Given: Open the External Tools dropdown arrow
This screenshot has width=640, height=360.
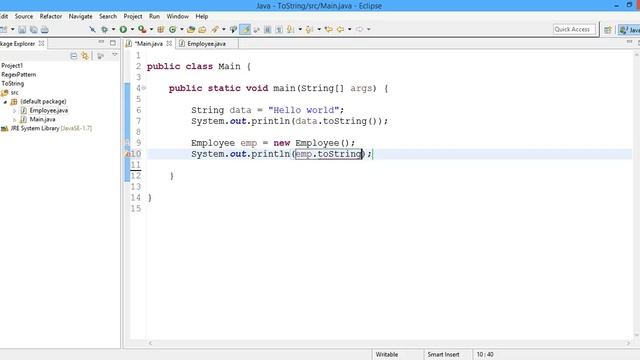Looking at the screenshot, I should tap(151, 29).
